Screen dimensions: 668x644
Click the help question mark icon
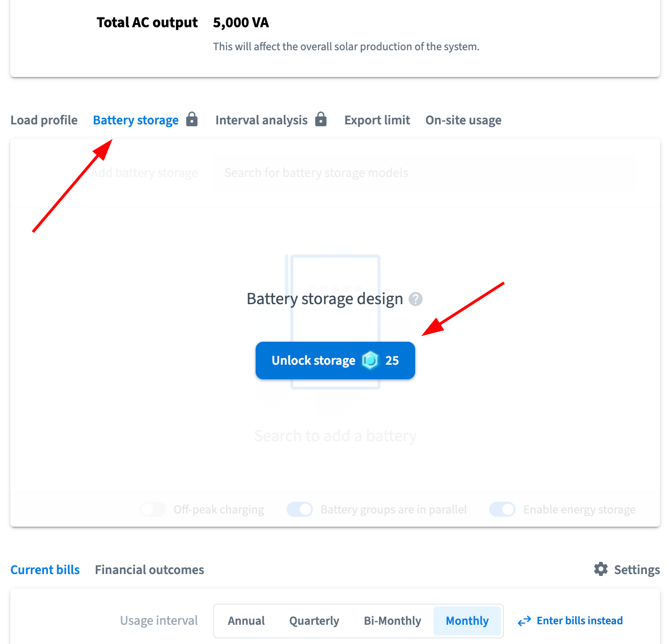[x=416, y=299]
